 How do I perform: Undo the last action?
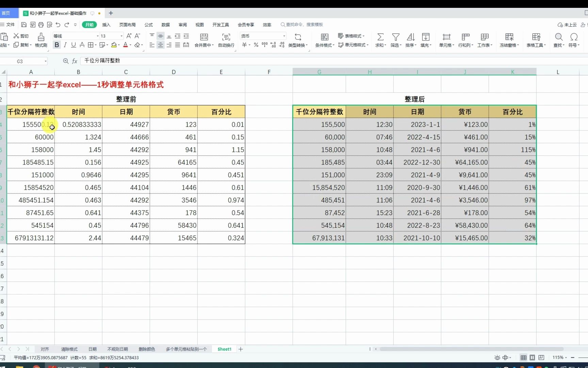(58, 25)
